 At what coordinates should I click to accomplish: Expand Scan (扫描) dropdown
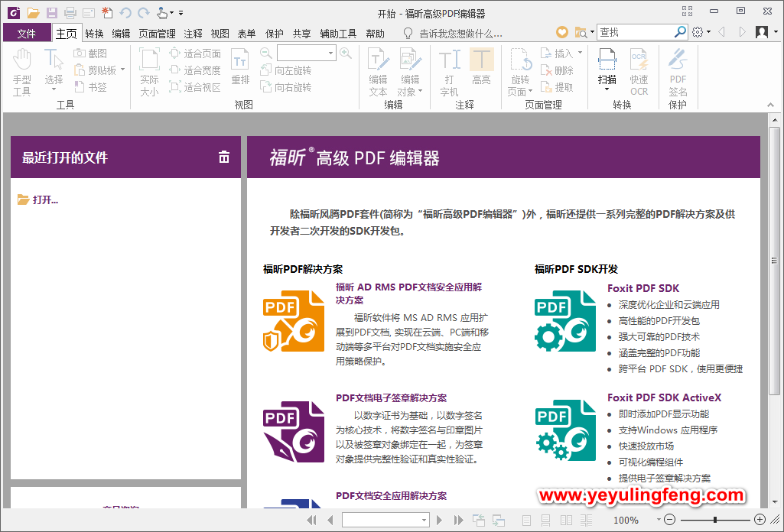tap(607, 89)
